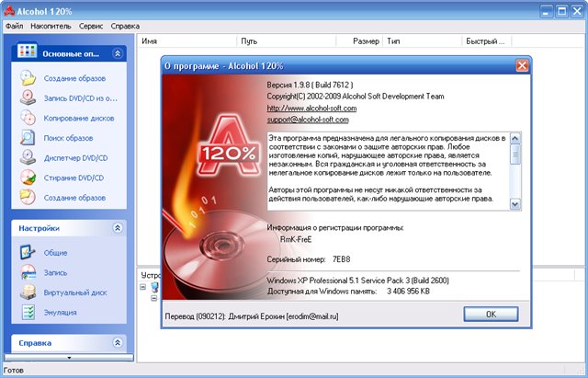Open the Эмуляция settings icon
588x378 pixels.
coord(28,313)
